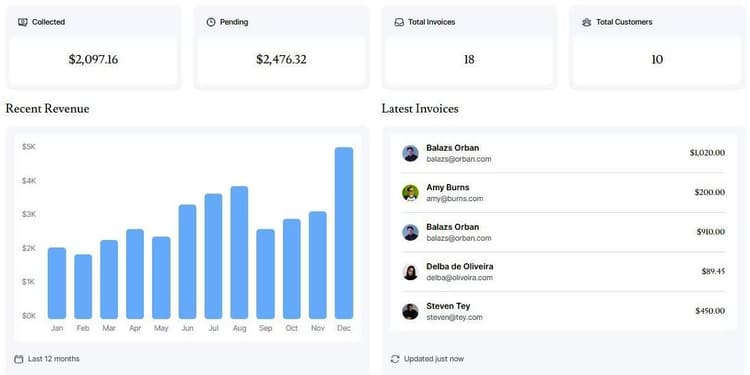This screenshot has height=375, width=750.
Task: Click Amy Burns' avatar
Action: point(410,193)
